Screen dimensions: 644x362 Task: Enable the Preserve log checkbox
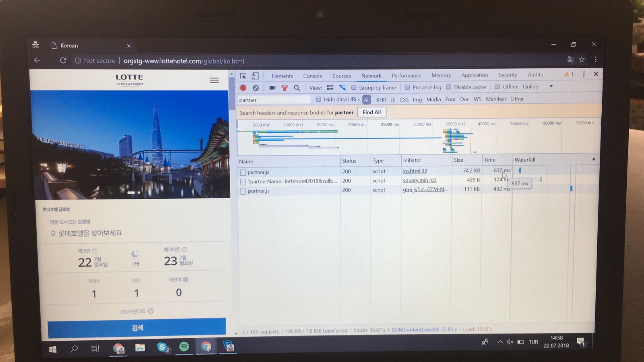tap(407, 87)
